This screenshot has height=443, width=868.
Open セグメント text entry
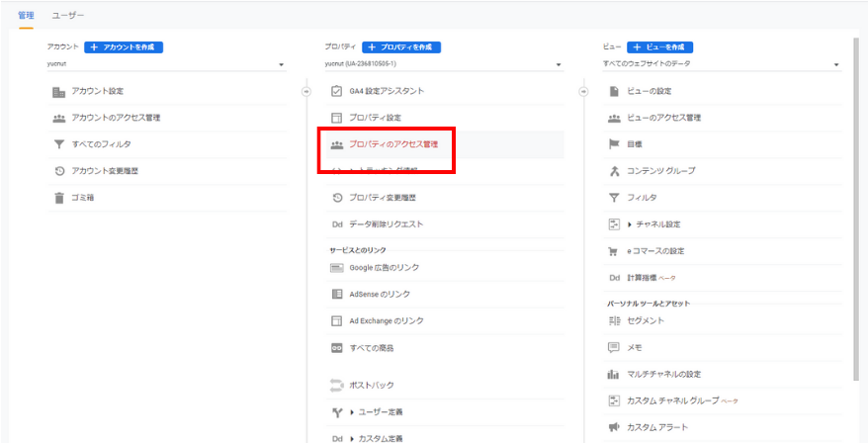click(x=646, y=321)
